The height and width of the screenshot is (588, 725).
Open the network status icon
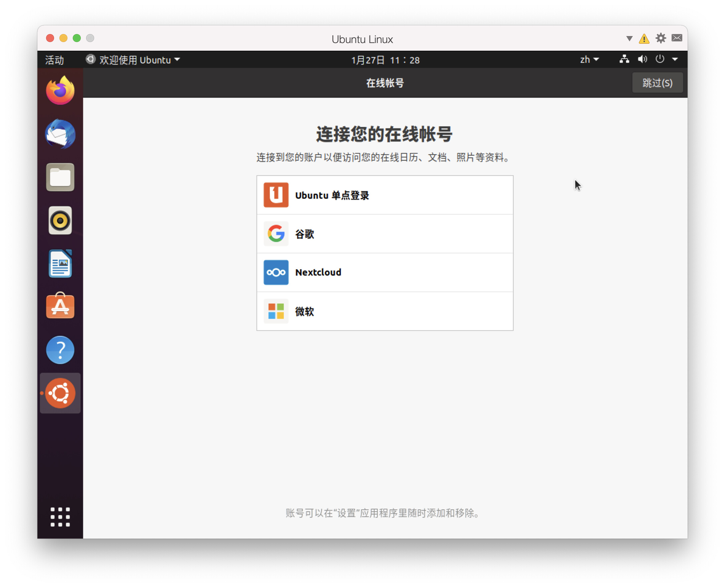[x=625, y=59]
